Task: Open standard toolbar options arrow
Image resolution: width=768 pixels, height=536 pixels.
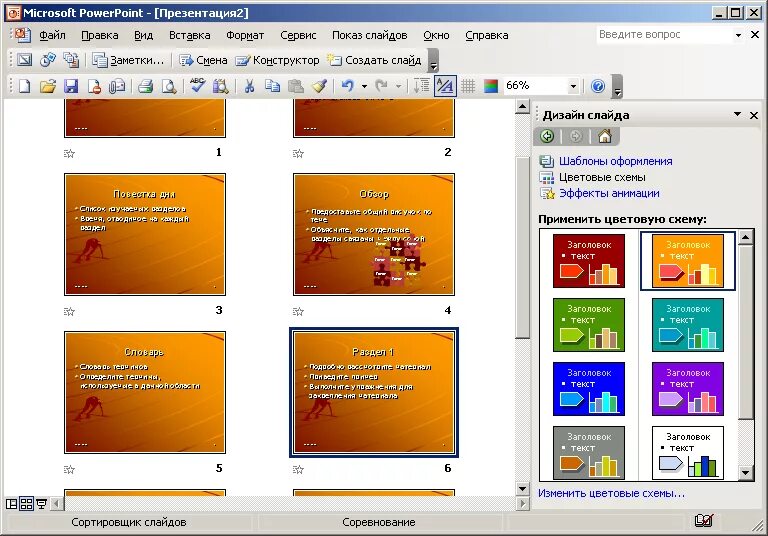Action: [x=618, y=91]
